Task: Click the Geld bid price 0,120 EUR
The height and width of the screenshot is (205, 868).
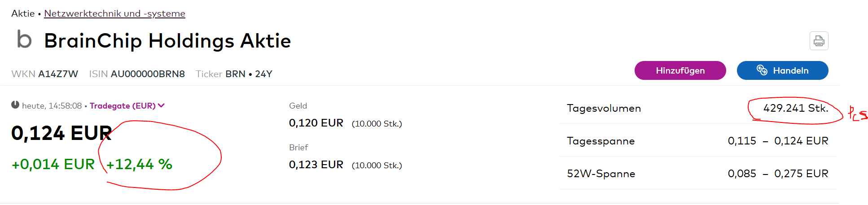Action: (316, 123)
